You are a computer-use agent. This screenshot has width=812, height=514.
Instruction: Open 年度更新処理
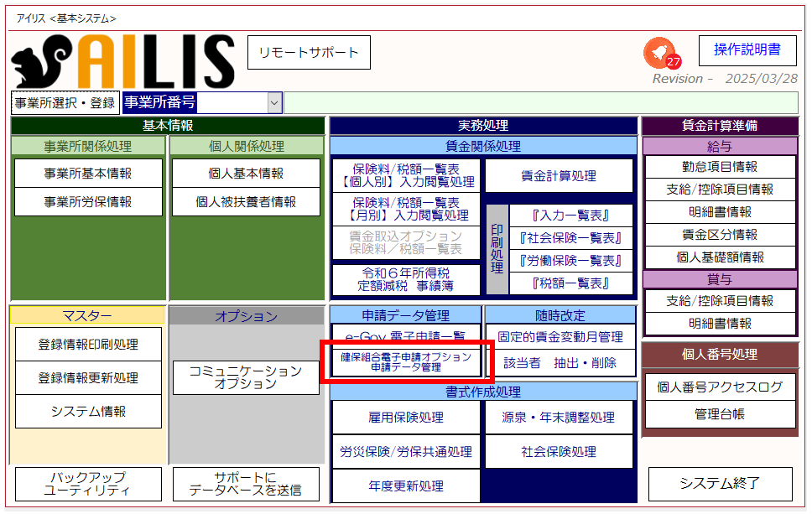pos(406,486)
